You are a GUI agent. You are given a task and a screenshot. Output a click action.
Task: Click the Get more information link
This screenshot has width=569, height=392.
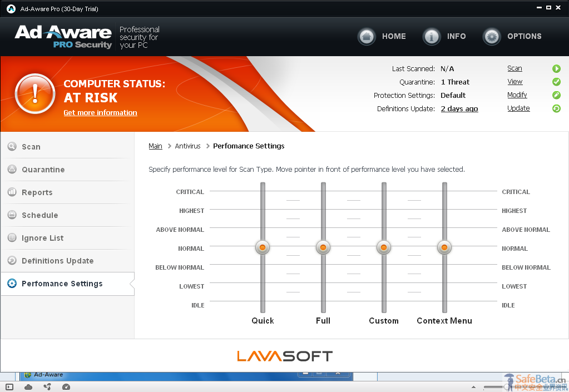(x=100, y=112)
